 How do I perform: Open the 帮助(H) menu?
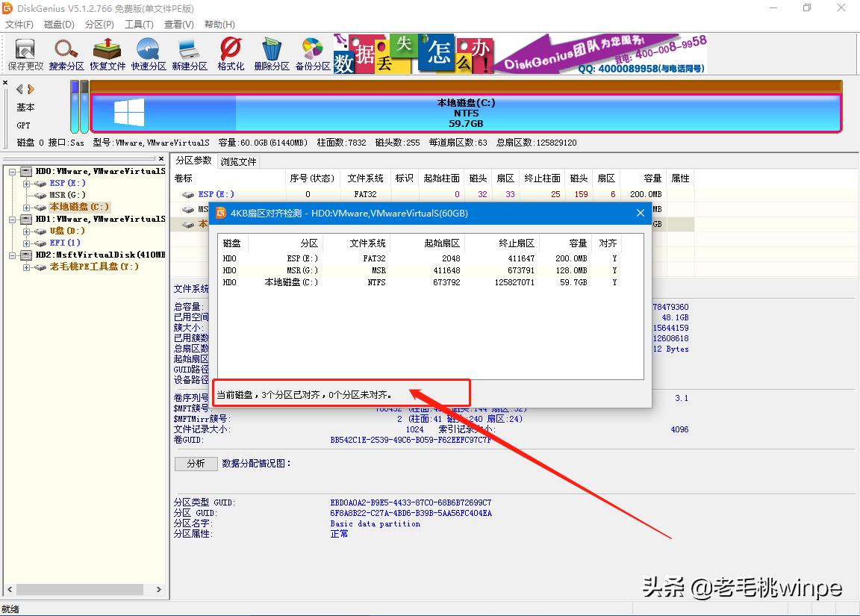tap(219, 25)
